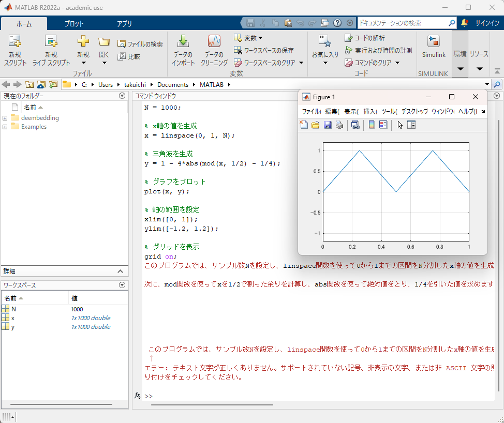
Task: Open Current Folder panel actions menu
Action: pyautogui.click(x=122, y=96)
